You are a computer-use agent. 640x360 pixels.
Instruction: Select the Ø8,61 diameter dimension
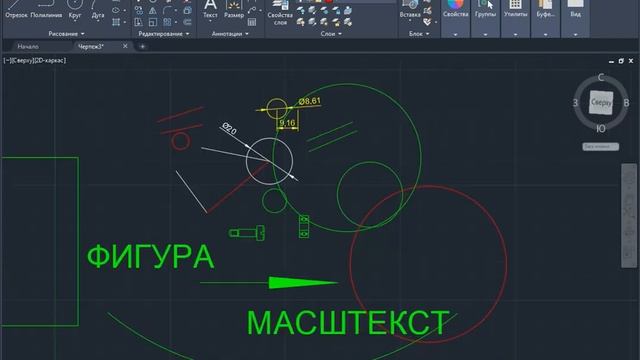(310, 101)
